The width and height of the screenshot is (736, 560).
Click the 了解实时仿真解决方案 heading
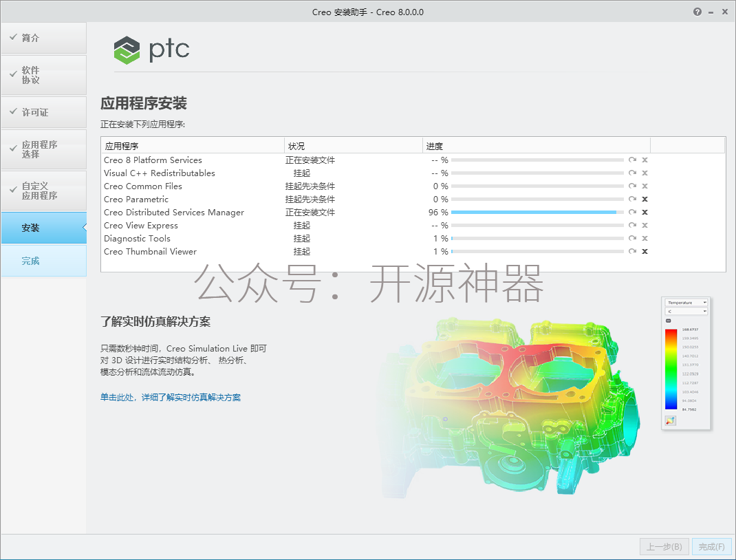155,321
